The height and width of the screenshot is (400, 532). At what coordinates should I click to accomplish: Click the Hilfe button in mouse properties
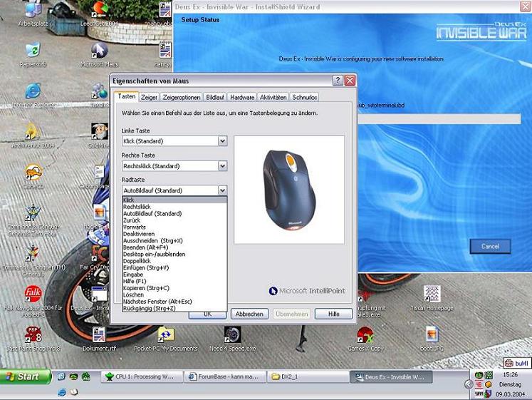(x=333, y=314)
